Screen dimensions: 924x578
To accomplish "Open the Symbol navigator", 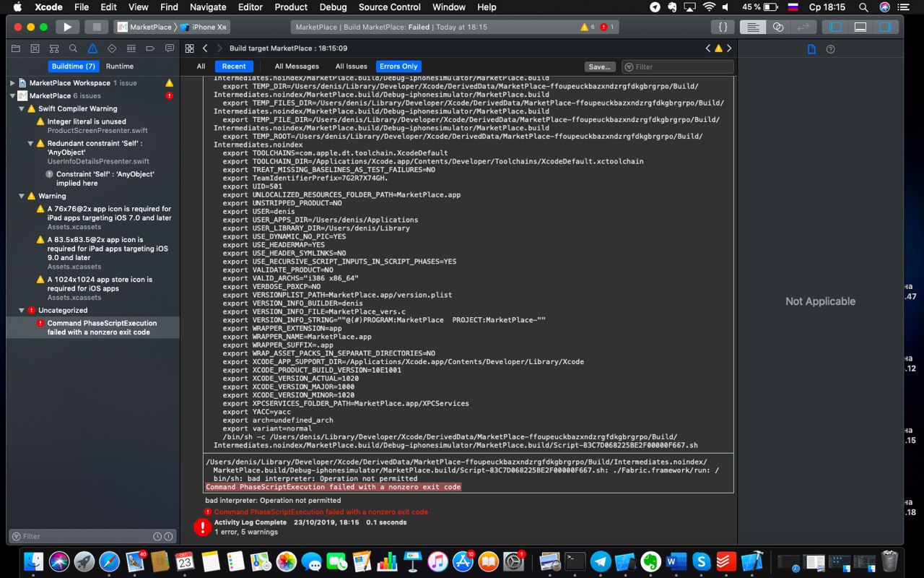I will [54, 48].
